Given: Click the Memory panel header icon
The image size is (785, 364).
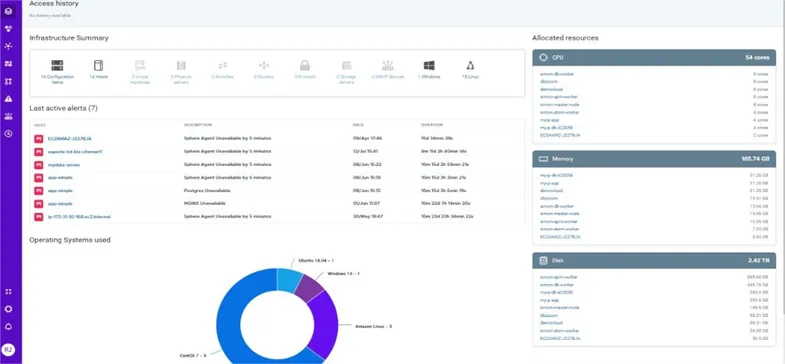Looking at the screenshot, I should (x=543, y=159).
